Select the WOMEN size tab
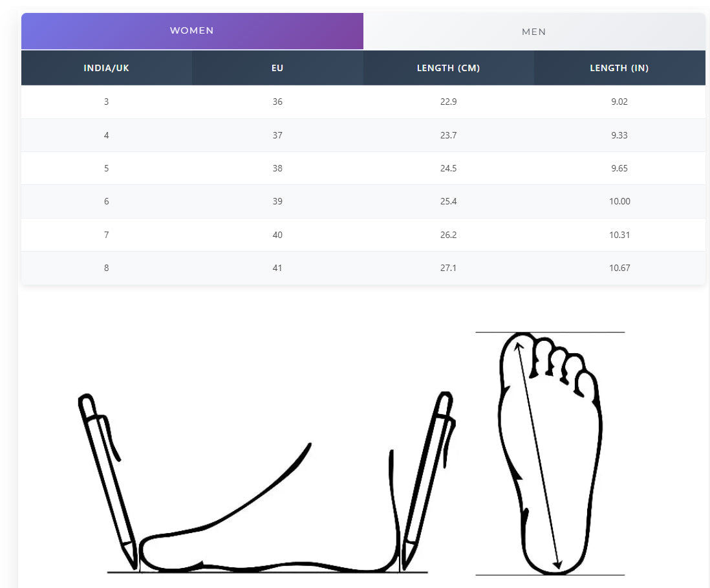Image resolution: width=710 pixels, height=588 pixels. 192,31
